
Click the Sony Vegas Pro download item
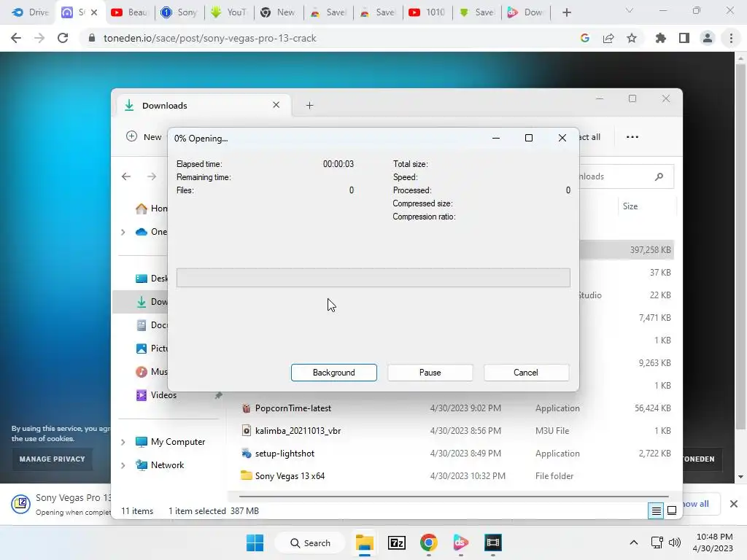coord(62,505)
